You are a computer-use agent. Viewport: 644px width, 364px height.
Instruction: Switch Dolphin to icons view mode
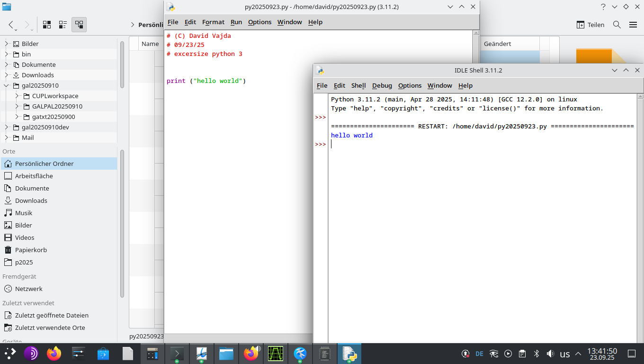(47, 25)
